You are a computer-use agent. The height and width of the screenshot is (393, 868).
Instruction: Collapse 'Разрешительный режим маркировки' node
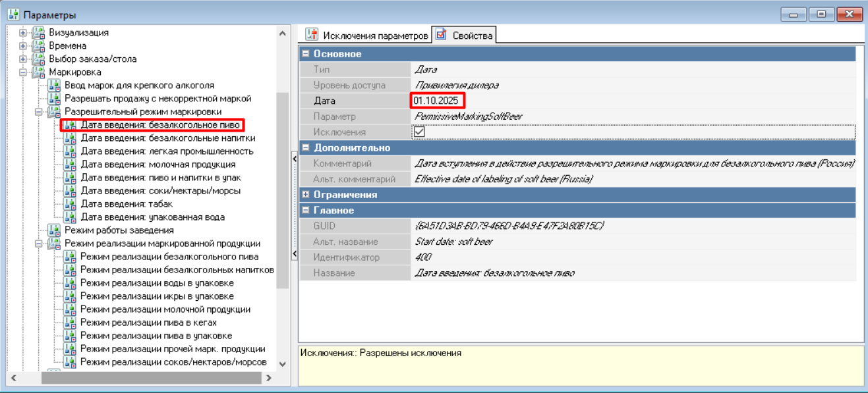[x=39, y=112]
